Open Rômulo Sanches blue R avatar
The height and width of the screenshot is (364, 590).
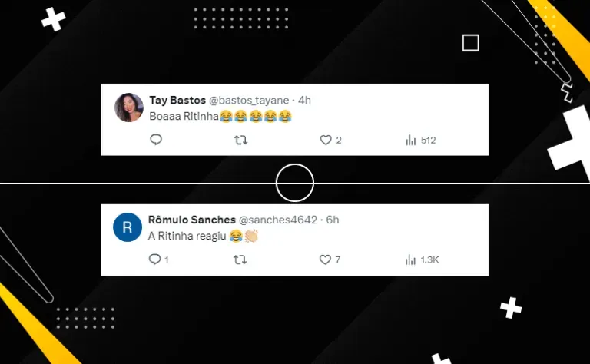[128, 227]
